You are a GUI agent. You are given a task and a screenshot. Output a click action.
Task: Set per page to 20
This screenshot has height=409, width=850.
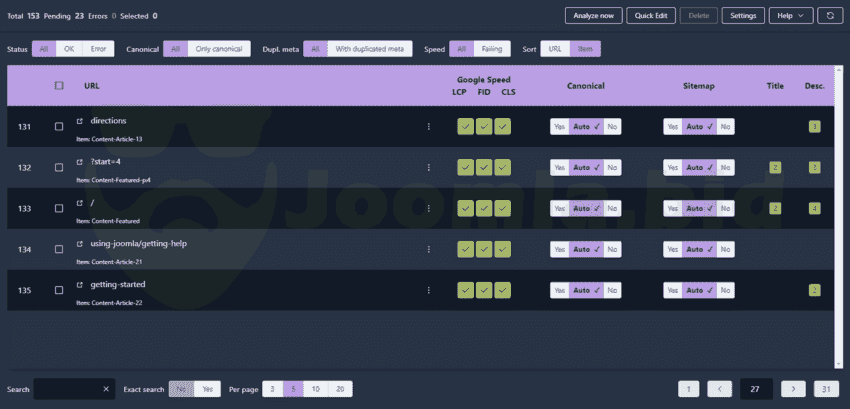pyautogui.click(x=340, y=389)
